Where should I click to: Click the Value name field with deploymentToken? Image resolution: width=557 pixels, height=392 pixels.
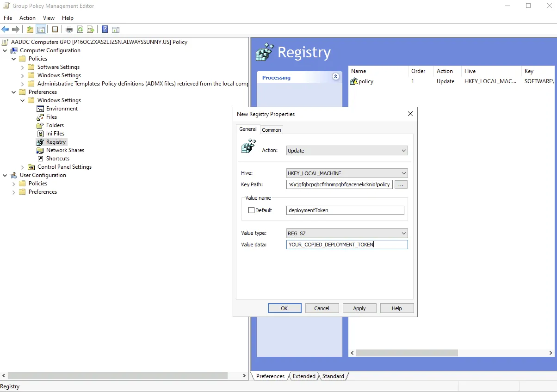tap(345, 210)
